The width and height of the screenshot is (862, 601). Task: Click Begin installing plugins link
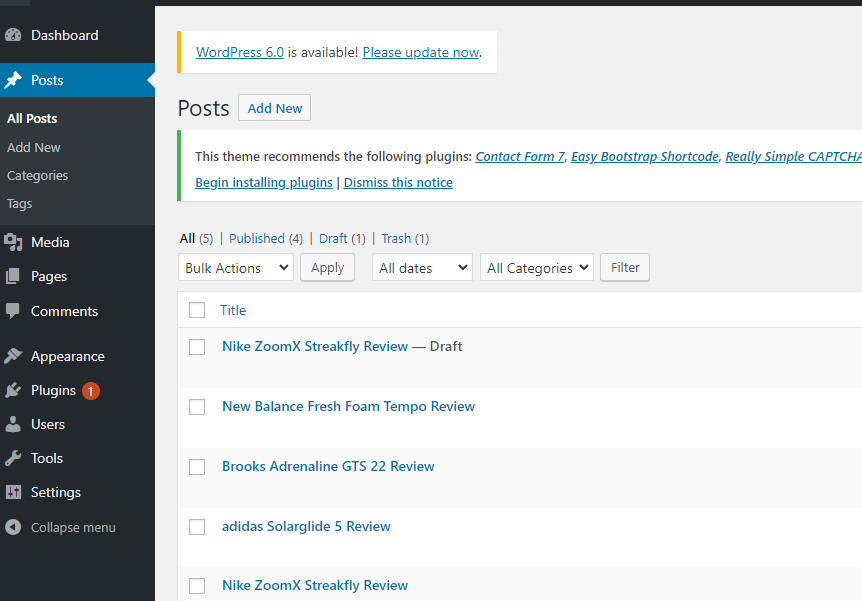pyautogui.click(x=264, y=183)
